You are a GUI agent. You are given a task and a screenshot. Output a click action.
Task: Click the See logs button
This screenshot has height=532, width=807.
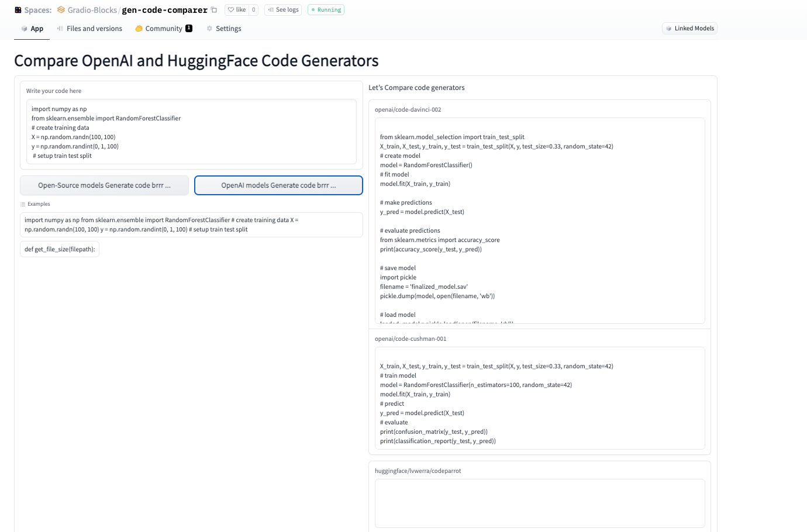coord(282,9)
